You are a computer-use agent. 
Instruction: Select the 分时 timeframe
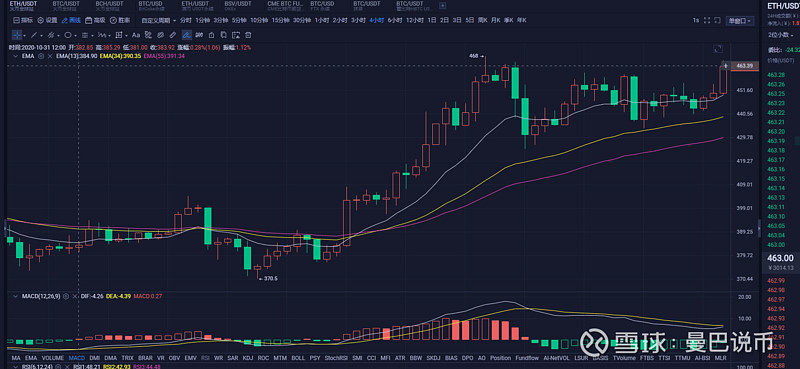[x=186, y=20]
